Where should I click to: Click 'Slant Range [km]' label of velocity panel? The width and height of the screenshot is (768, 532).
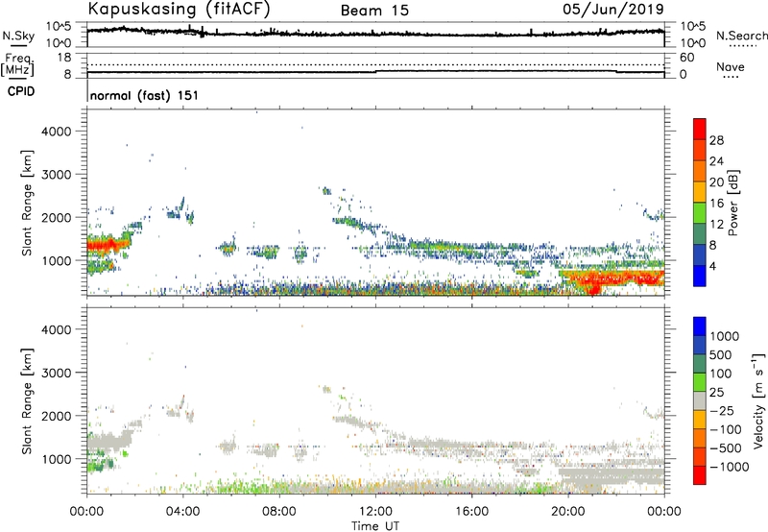click(27, 401)
